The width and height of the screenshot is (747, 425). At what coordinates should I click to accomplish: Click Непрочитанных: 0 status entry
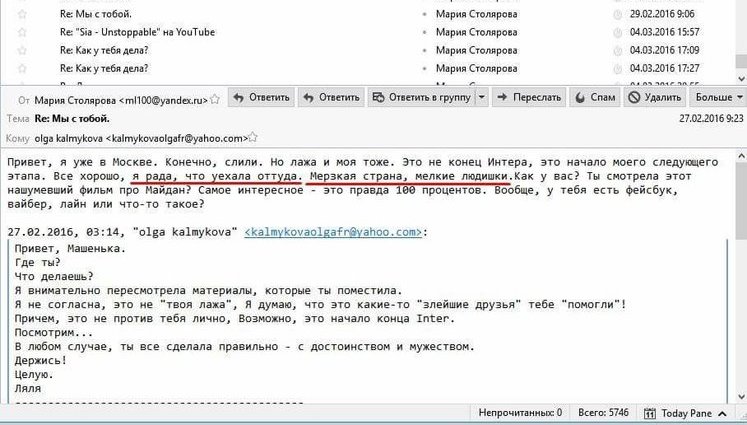point(520,413)
